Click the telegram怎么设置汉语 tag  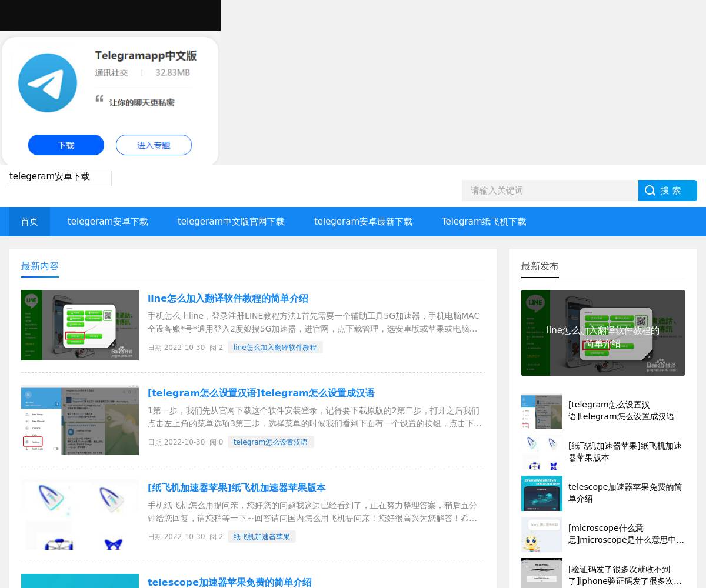pos(271,442)
